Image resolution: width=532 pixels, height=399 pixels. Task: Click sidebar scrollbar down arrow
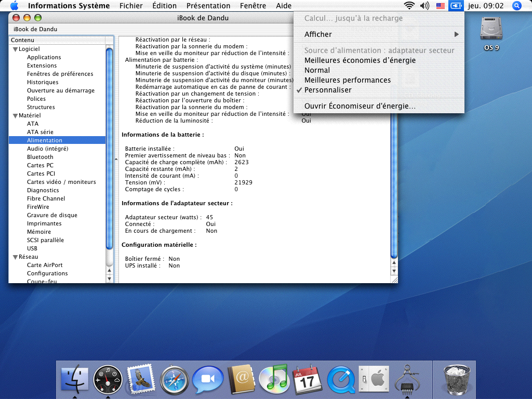109,279
